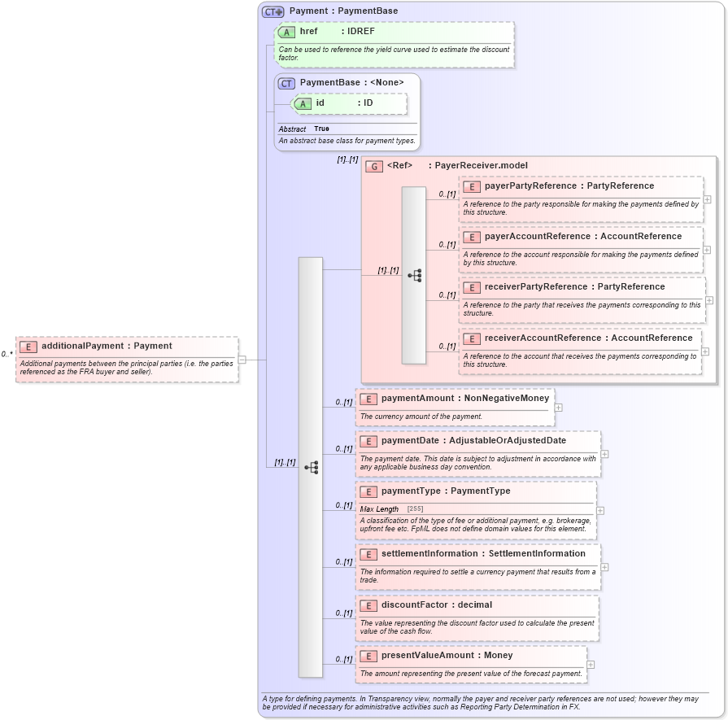Click the A attribute icon for id

click(x=303, y=104)
